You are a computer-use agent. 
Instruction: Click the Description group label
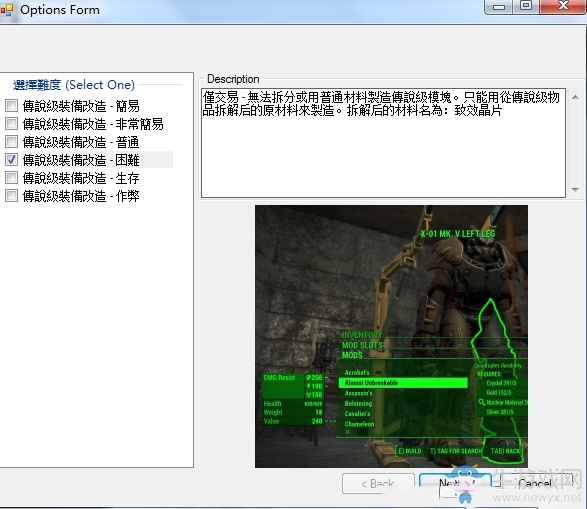coord(233,79)
